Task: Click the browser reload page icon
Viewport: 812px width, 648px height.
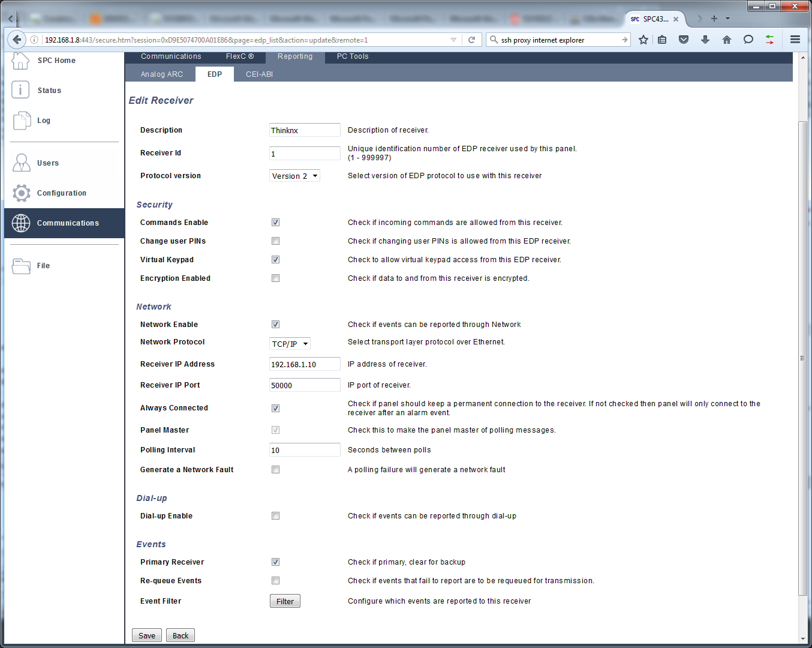Action: 472,40
